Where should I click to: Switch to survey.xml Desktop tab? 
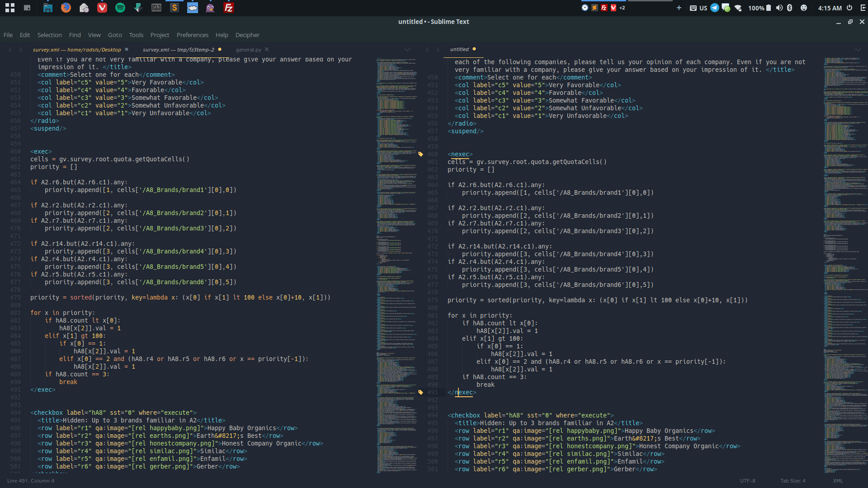pos(77,50)
